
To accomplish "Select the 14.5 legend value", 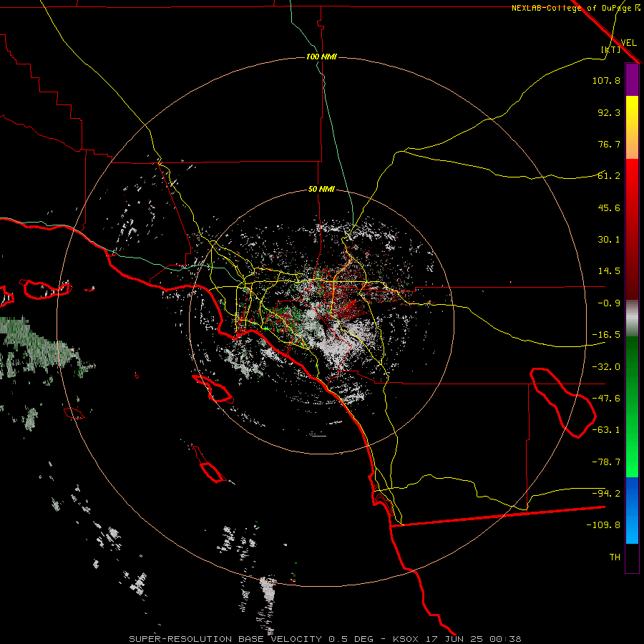I will click(609, 271).
